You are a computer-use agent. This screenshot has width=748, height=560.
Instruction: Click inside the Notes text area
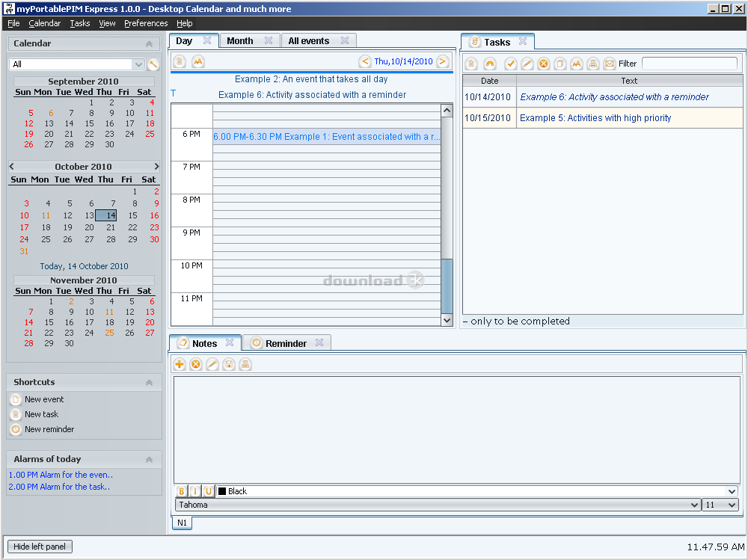pos(456,430)
